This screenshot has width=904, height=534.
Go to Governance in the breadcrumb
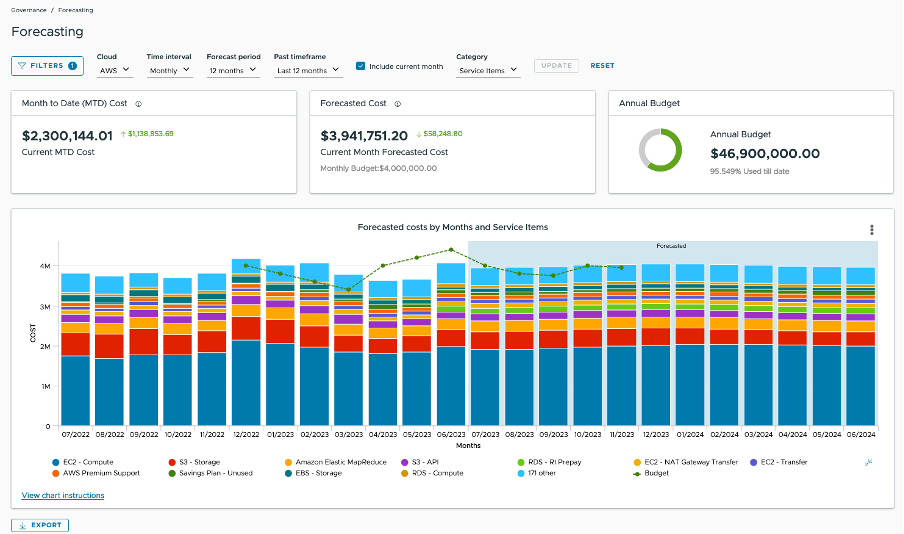[29, 10]
